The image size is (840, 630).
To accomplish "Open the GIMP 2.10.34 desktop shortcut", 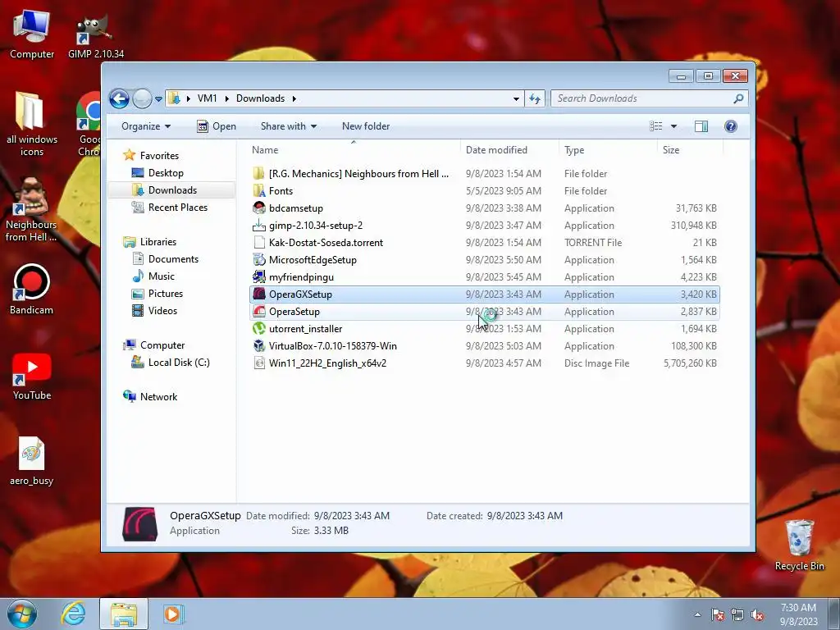I will point(95,36).
